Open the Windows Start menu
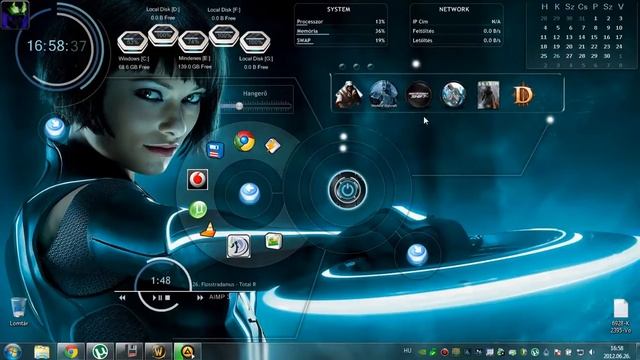The image size is (640, 360). tap(13, 351)
